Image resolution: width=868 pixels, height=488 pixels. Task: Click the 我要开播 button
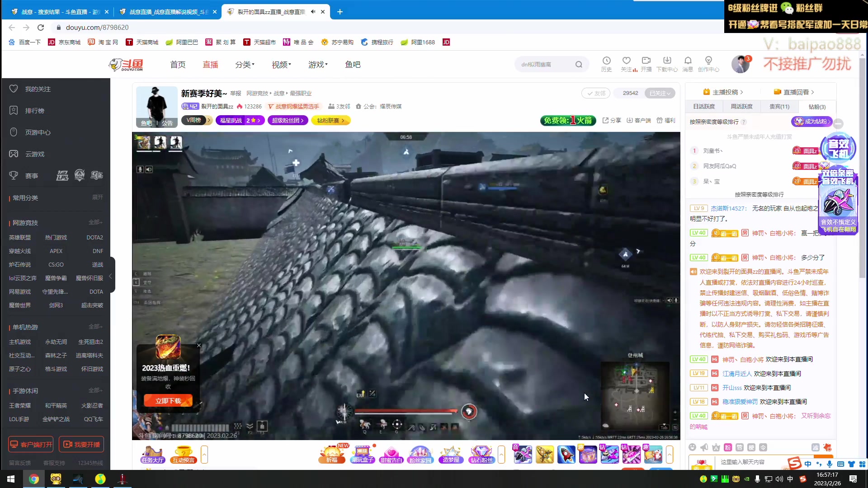(81, 445)
